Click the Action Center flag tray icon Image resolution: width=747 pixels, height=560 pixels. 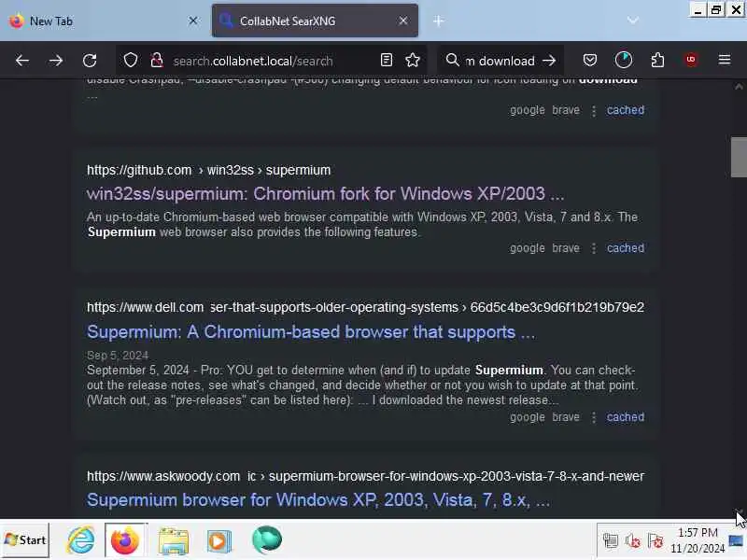tap(655, 541)
